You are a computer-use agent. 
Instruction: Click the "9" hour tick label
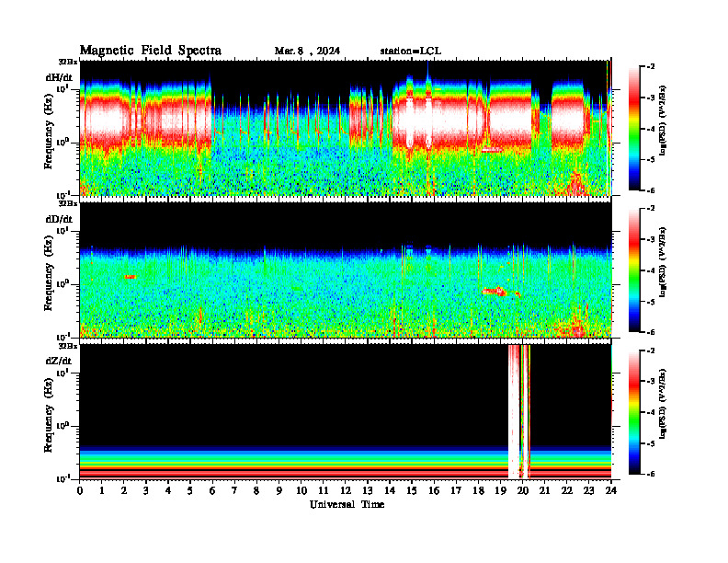pyautogui.click(x=279, y=490)
